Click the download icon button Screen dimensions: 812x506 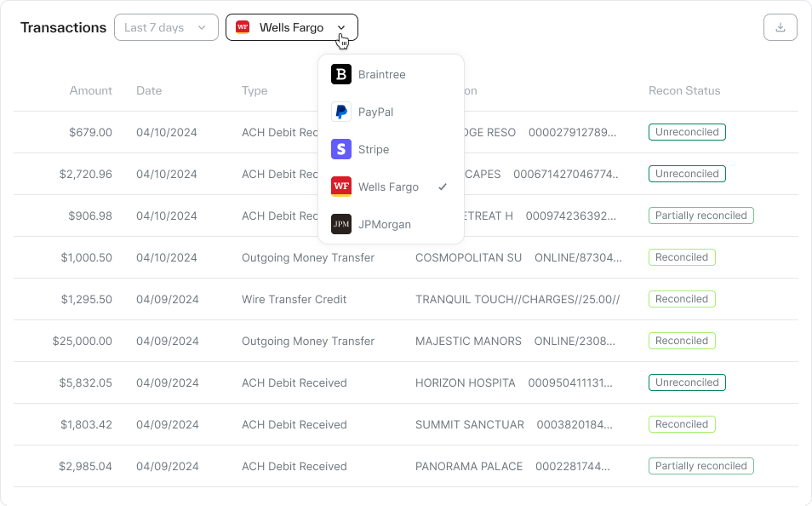[780, 27]
